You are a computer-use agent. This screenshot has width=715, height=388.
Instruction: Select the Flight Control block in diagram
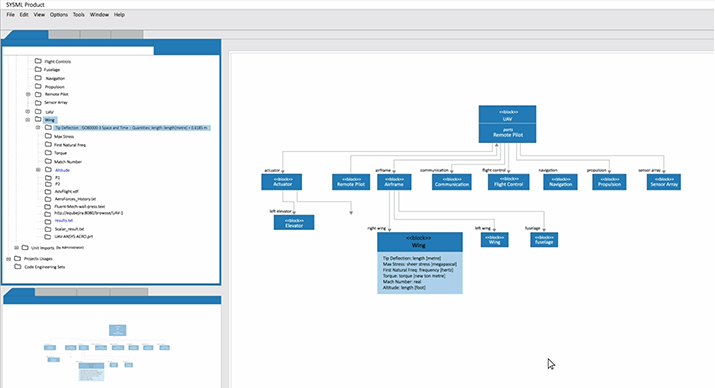coord(508,182)
